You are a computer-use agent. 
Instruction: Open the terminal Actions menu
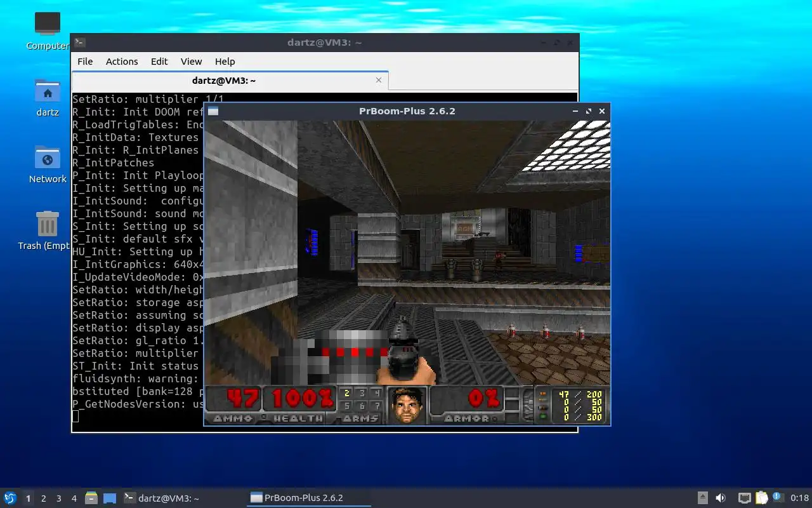coord(122,62)
